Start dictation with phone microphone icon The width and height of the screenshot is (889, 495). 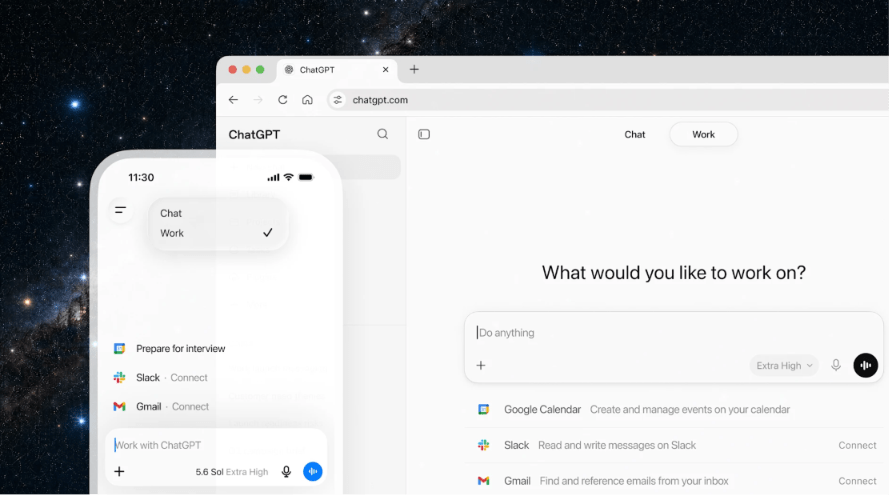click(x=286, y=471)
